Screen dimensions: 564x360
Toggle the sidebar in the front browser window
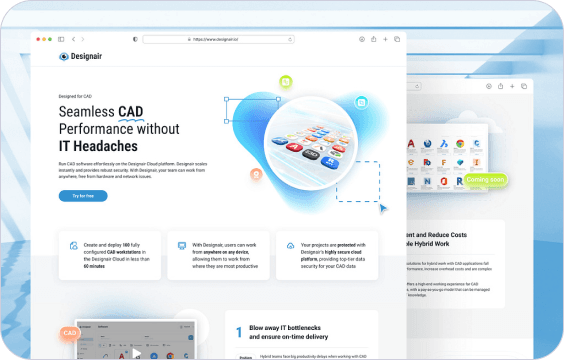[x=61, y=39]
